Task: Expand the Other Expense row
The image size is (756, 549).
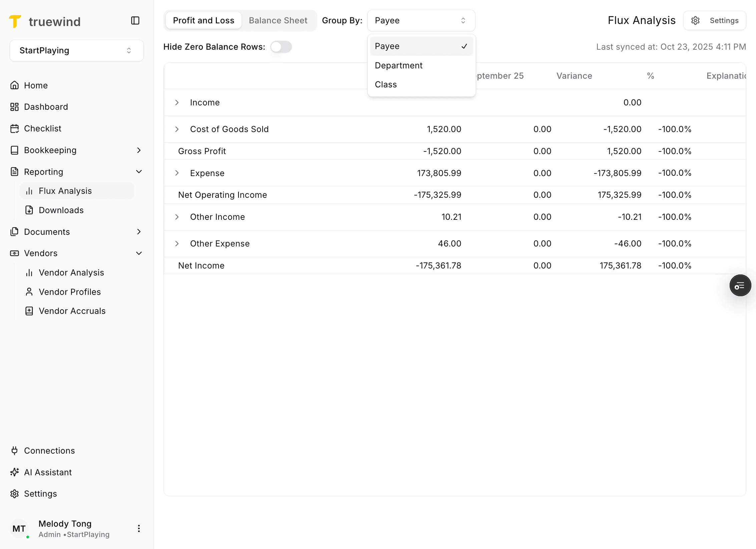Action: point(177,243)
